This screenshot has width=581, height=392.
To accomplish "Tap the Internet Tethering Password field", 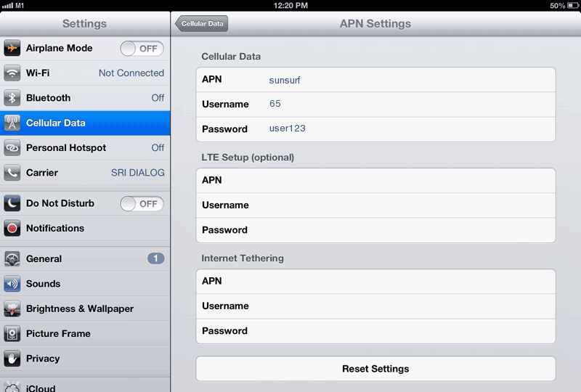I will (x=375, y=331).
